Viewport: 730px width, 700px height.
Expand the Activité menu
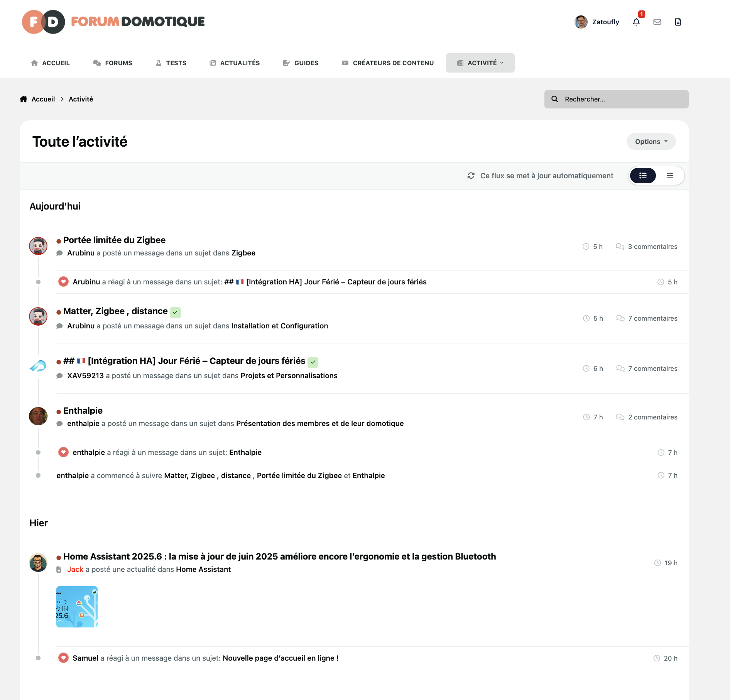pos(480,63)
